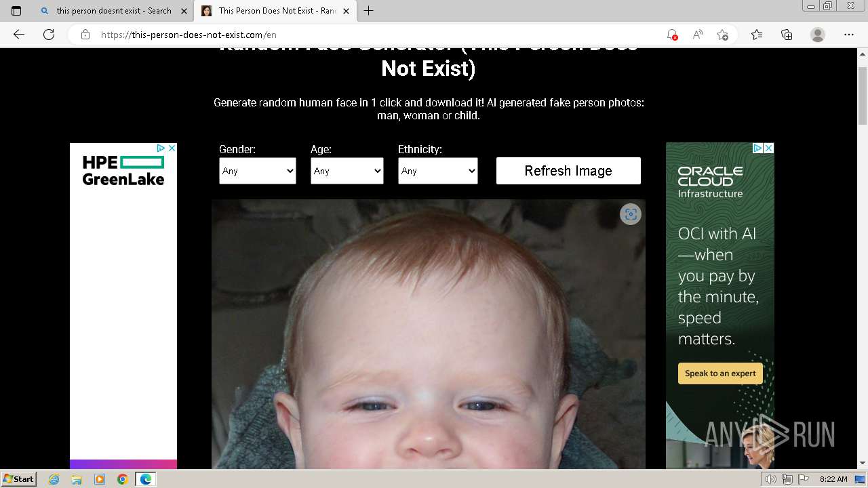
Task: Add this page to favorites
Action: tap(723, 35)
